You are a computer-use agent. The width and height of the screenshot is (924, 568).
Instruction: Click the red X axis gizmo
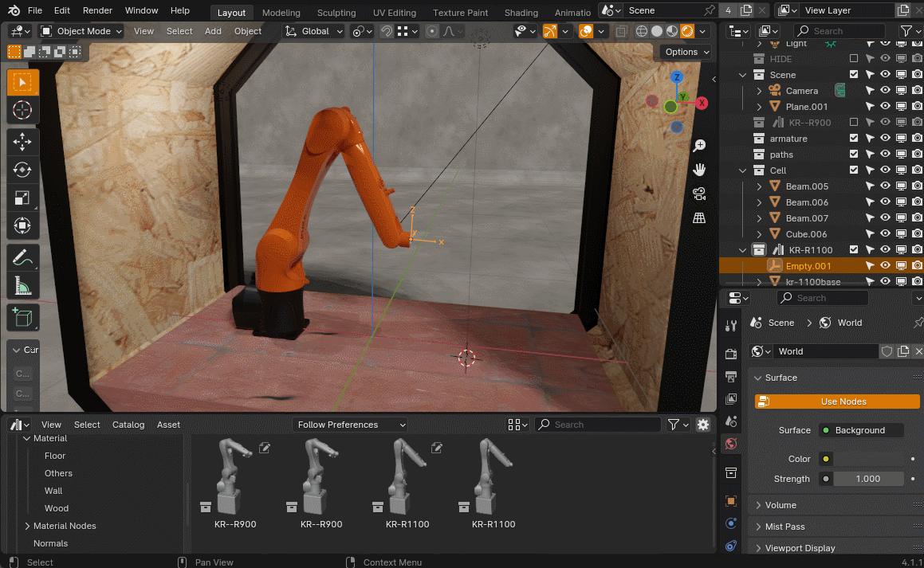click(x=702, y=103)
